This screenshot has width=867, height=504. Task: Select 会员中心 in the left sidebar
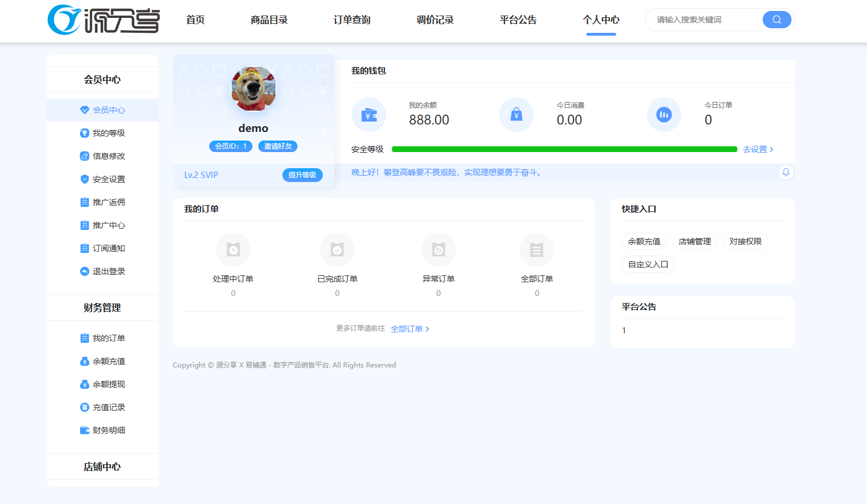pyautogui.click(x=103, y=109)
